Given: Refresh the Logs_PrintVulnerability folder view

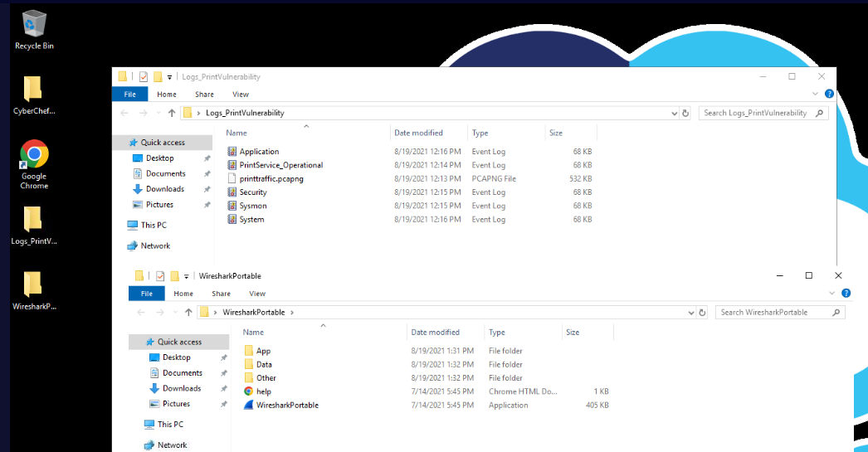Looking at the screenshot, I should pos(685,113).
